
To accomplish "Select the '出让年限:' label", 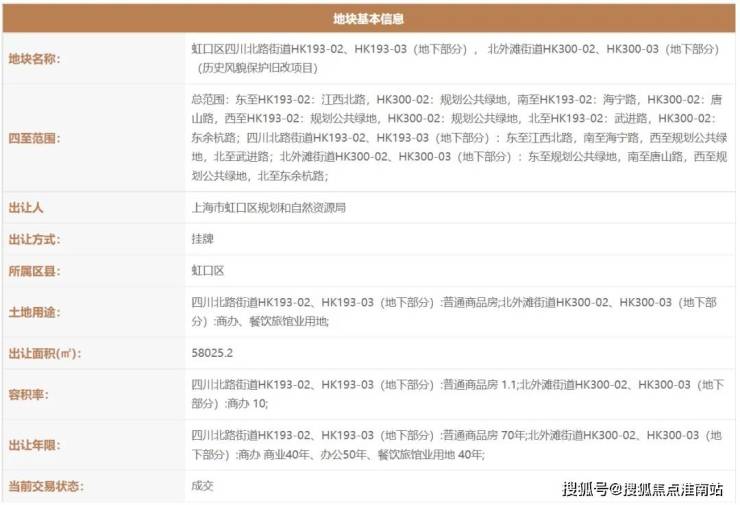I will pyautogui.click(x=34, y=445).
